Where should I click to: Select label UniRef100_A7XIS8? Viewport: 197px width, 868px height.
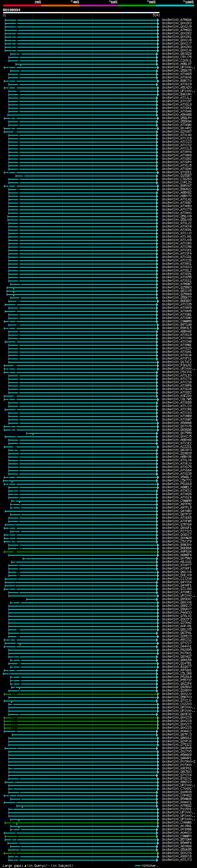[x=176, y=382]
